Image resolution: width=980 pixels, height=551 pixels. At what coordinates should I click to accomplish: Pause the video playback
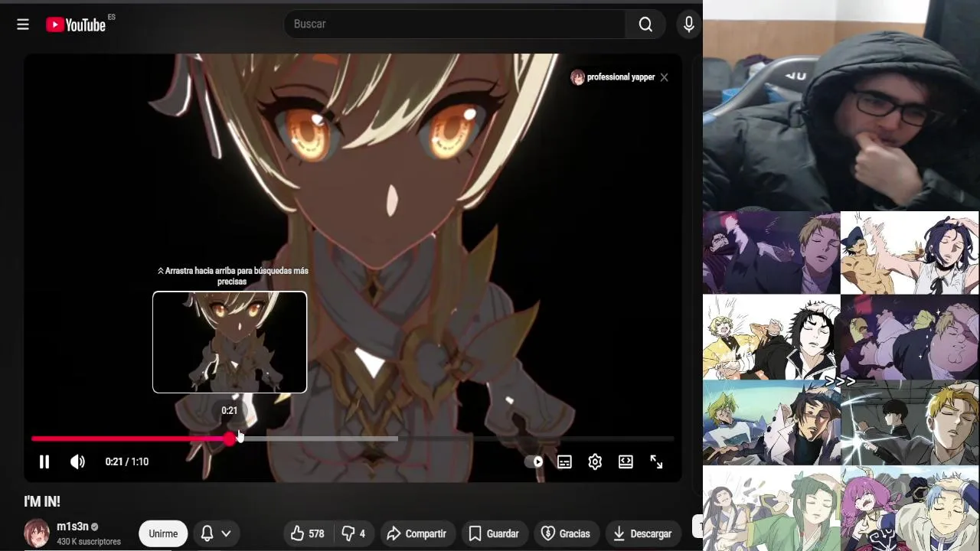(x=44, y=461)
